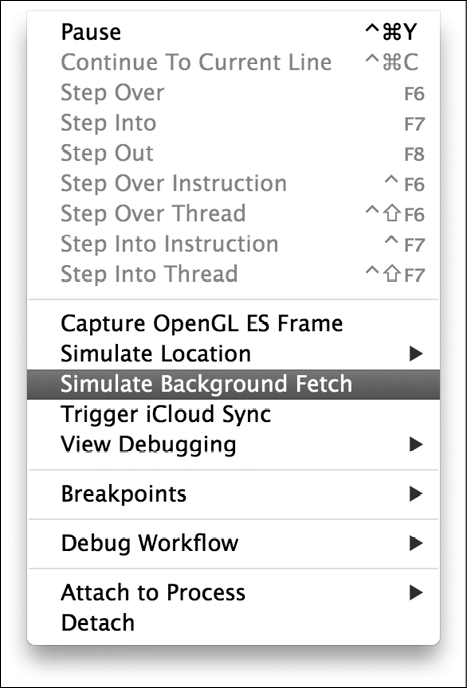The image size is (467, 688).
Task: Choose Pause from the debug menu
Action: (233, 32)
